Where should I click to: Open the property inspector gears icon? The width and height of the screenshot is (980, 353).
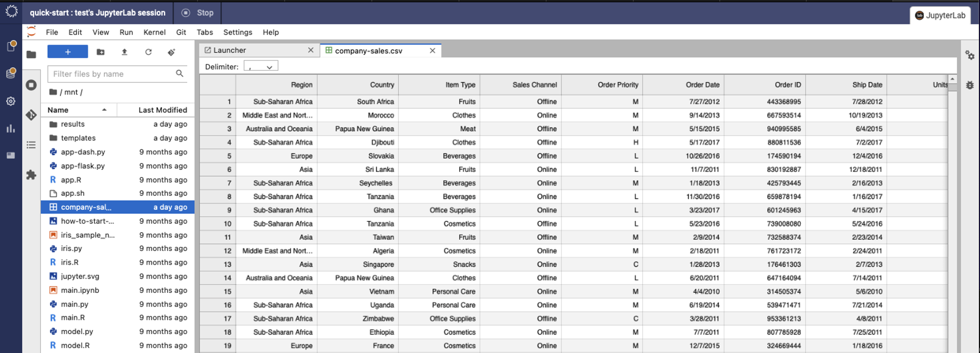pyautogui.click(x=970, y=55)
